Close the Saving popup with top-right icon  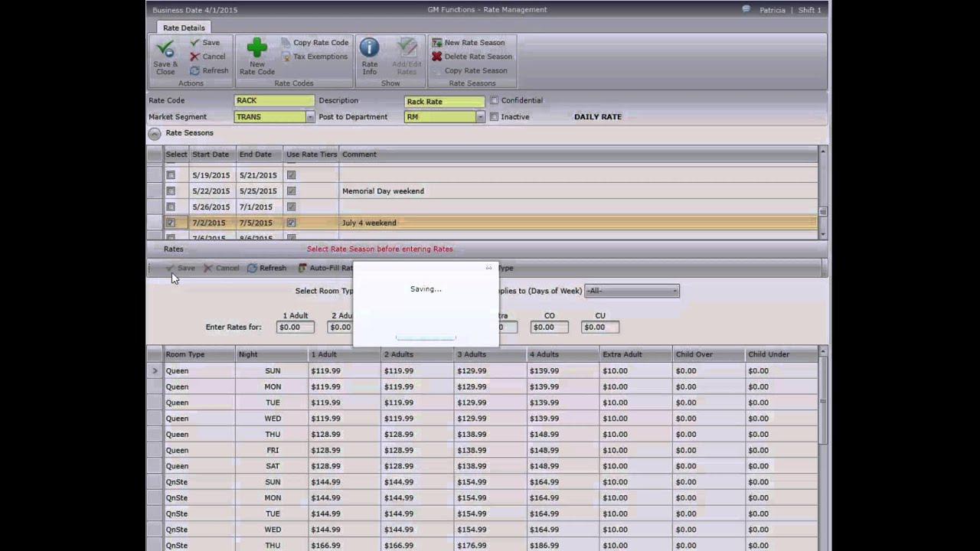pyautogui.click(x=488, y=268)
